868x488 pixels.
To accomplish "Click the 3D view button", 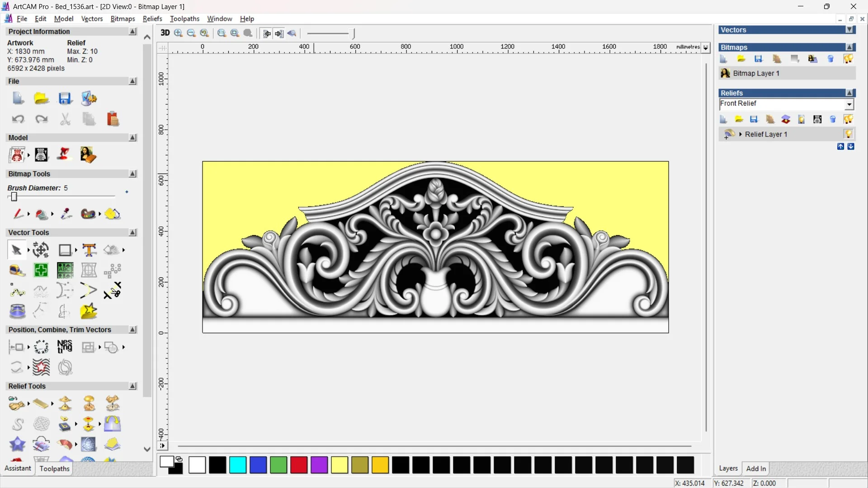I will (x=165, y=33).
